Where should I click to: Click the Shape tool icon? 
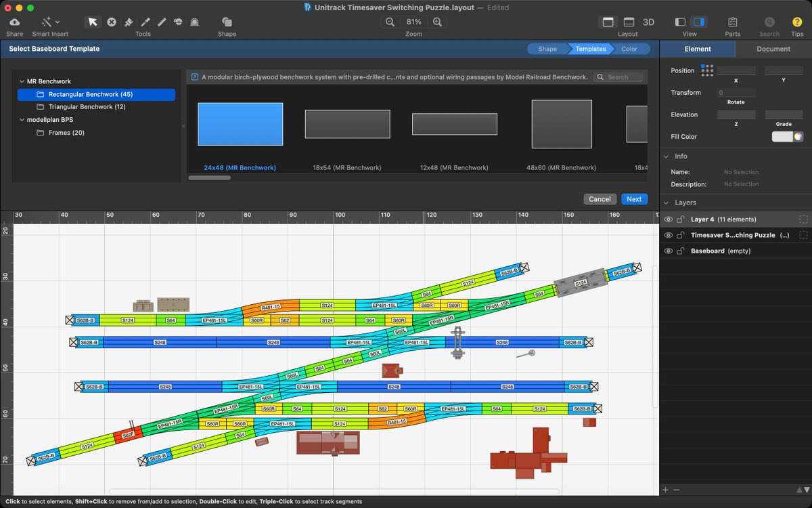[227, 22]
